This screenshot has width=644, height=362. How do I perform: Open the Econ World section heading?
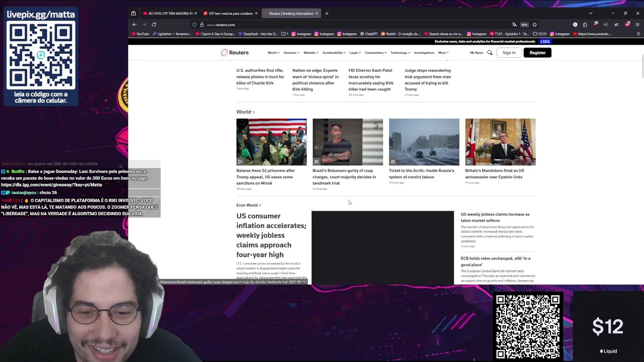pos(249,205)
